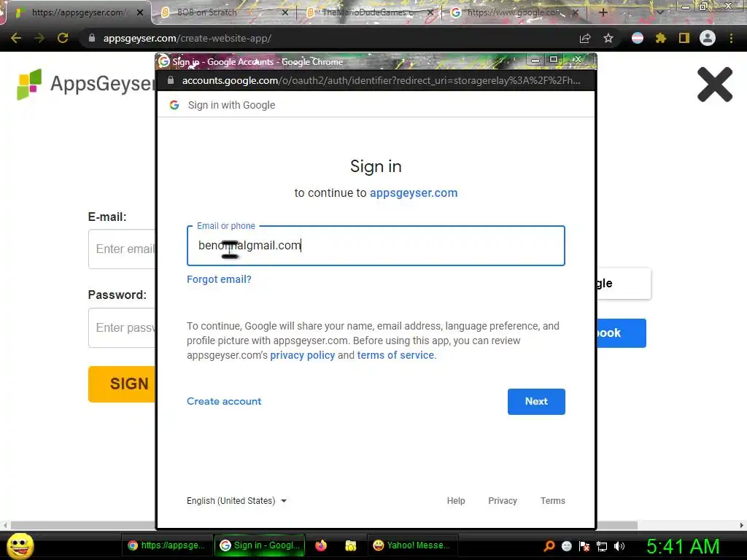Launch Firefox from the taskbar

tap(321, 545)
